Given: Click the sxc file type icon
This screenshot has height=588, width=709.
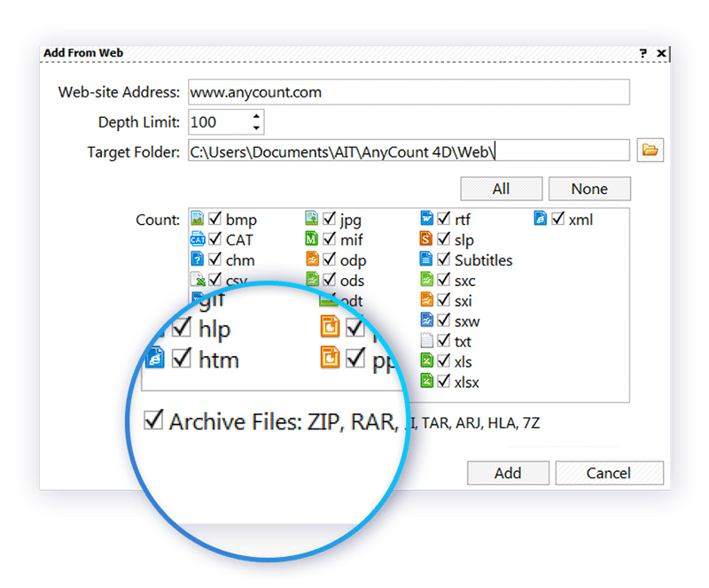Looking at the screenshot, I should 426,279.
